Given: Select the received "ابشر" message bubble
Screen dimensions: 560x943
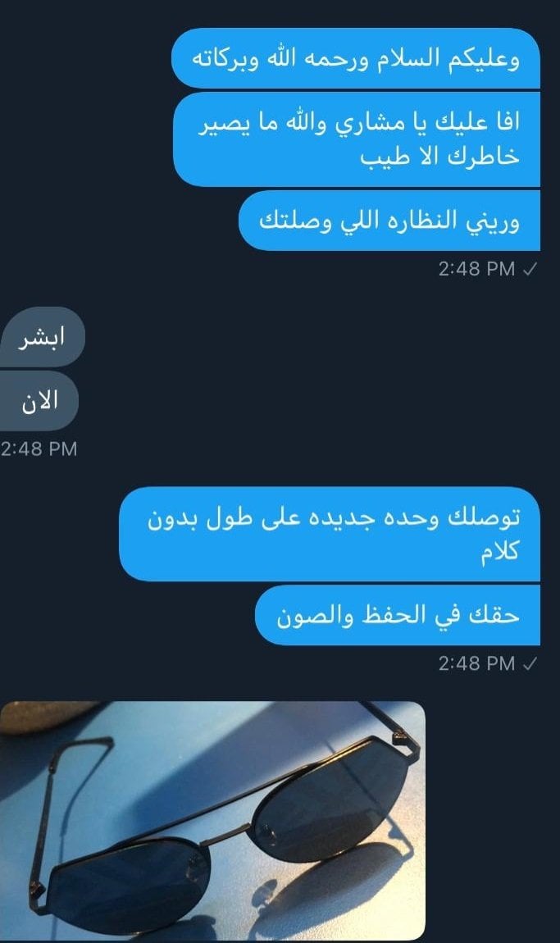Looking at the screenshot, I should [42, 337].
